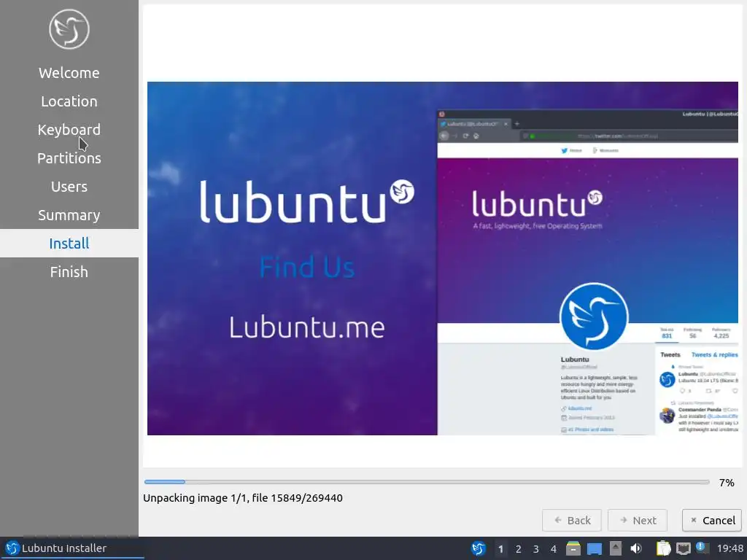Select the Summary step in sidebar
Viewport: 747px width, 560px height.
(69, 215)
